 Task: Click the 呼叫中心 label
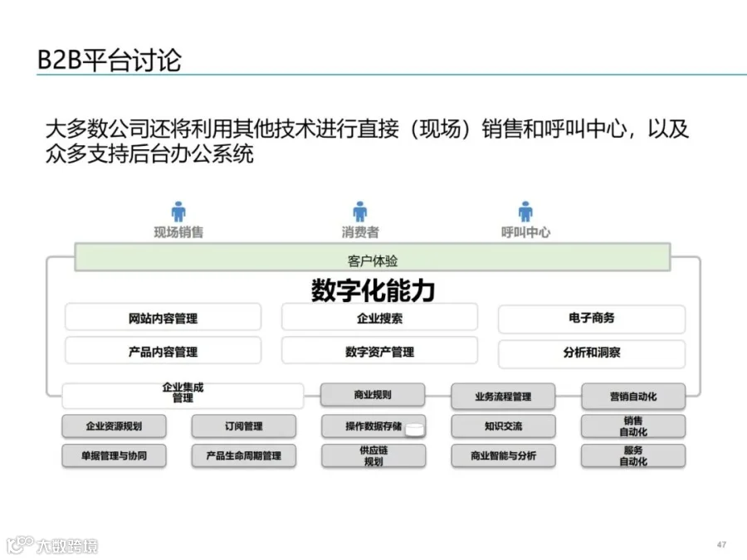(x=525, y=232)
